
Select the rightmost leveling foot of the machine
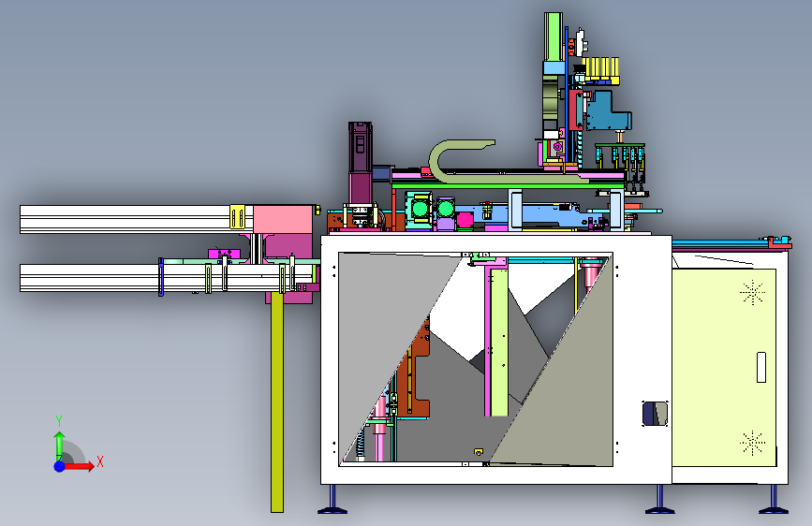click(x=774, y=500)
